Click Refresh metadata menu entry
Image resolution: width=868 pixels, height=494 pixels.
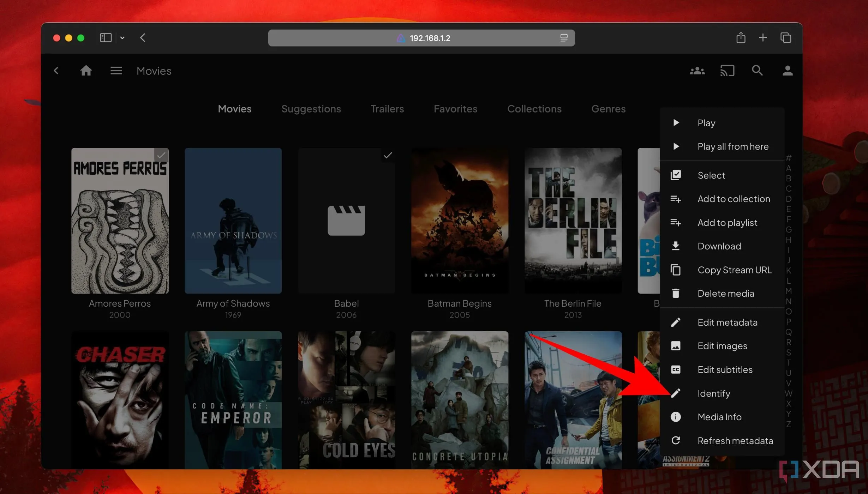[735, 441]
